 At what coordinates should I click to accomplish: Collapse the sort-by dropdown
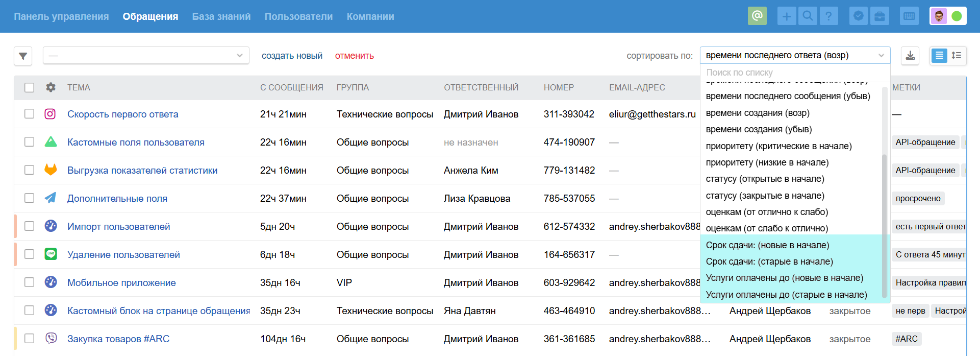pyautogui.click(x=795, y=55)
